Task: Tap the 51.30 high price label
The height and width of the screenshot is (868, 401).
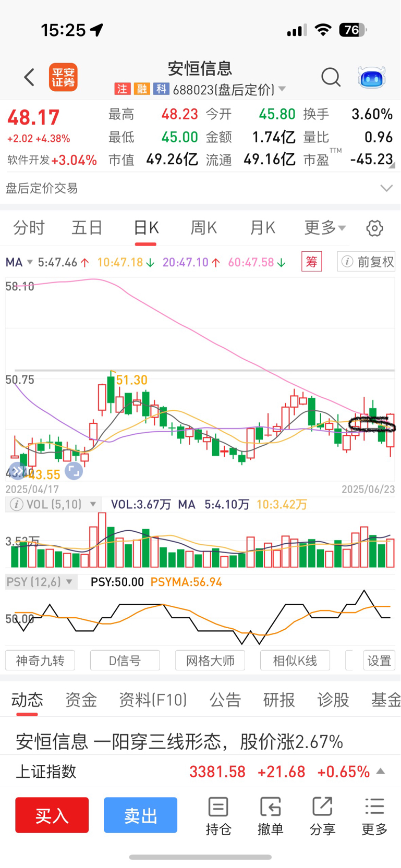Action: point(131,380)
